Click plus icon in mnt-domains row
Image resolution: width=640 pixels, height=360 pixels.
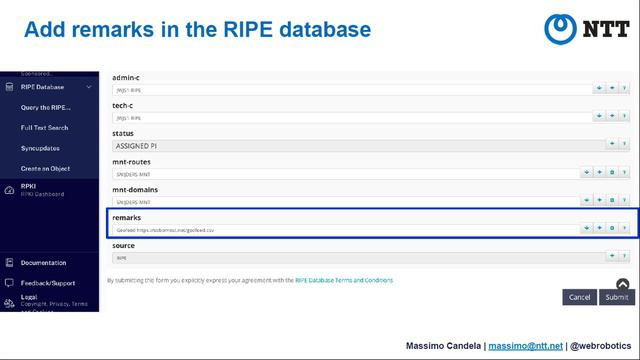[599, 200]
